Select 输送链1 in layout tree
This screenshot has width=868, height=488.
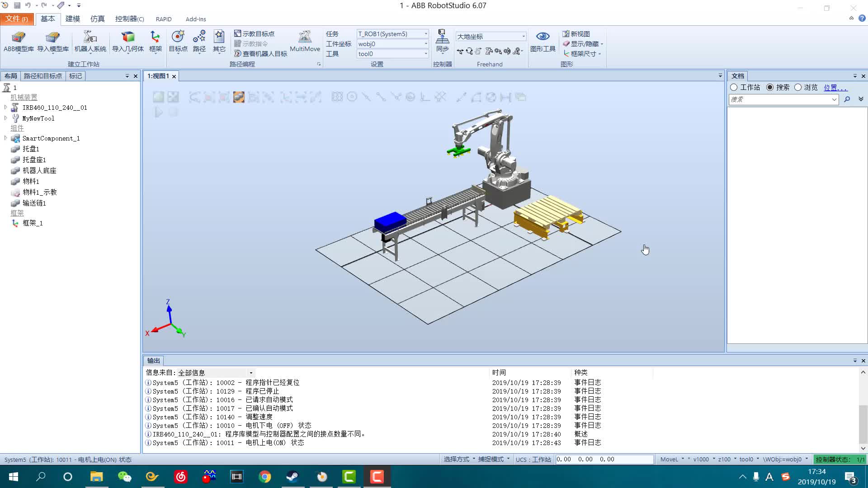click(34, 203)
